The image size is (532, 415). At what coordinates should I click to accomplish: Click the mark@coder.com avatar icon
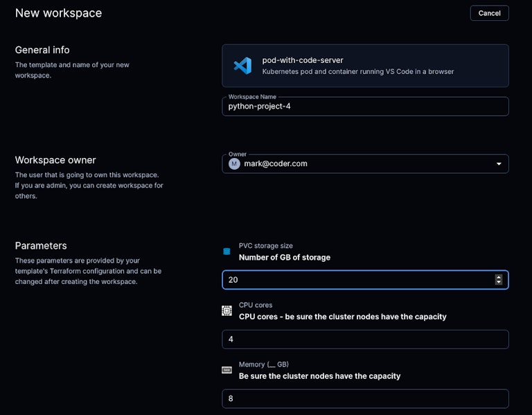coord(234,164)
